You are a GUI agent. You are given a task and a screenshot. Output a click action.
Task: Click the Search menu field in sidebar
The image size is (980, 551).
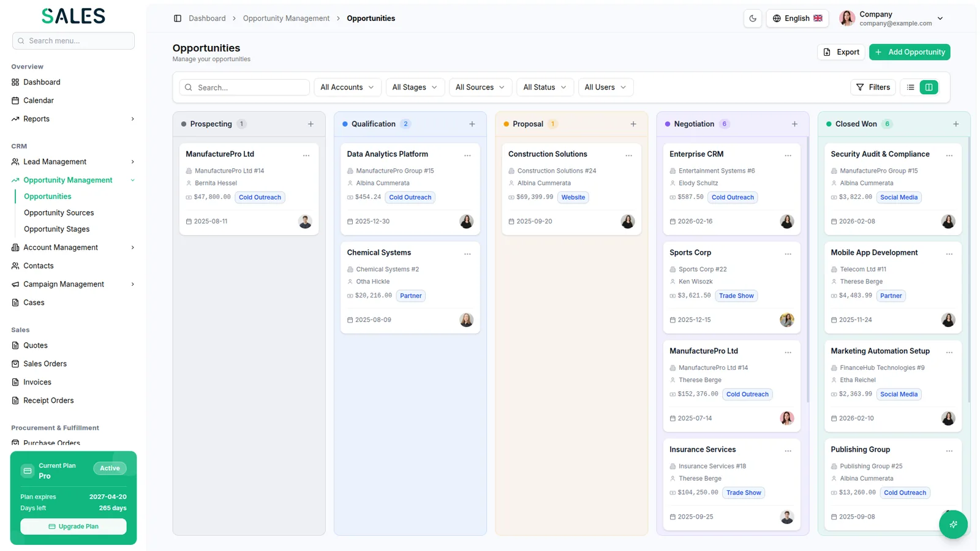[x=73, y=41]
